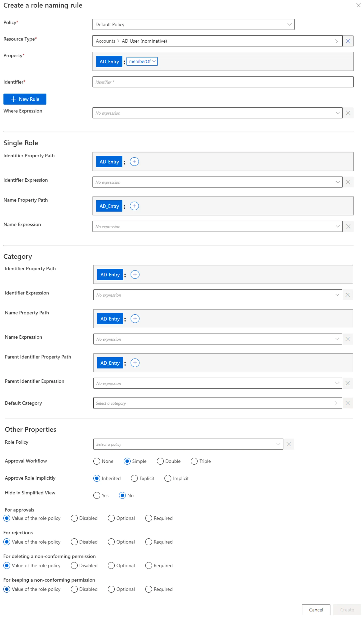Set For rejections to Optional

[x=111, y=542]
